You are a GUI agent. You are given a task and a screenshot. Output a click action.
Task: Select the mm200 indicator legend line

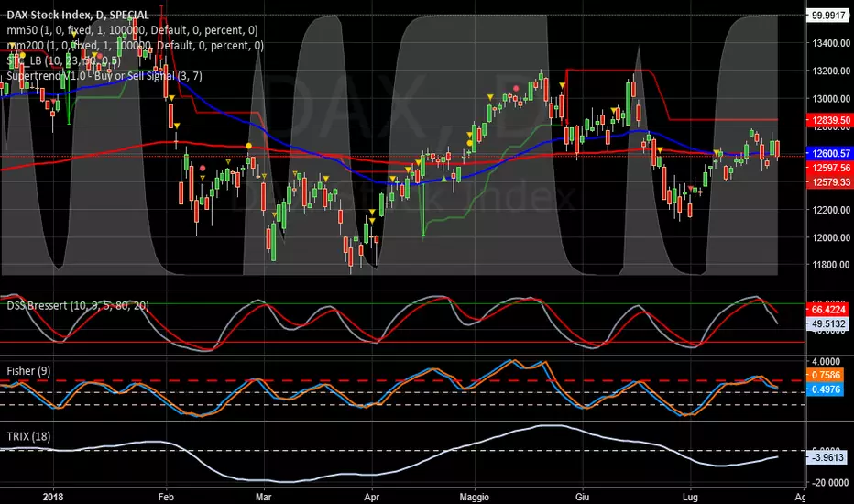(x=135, y=45)
